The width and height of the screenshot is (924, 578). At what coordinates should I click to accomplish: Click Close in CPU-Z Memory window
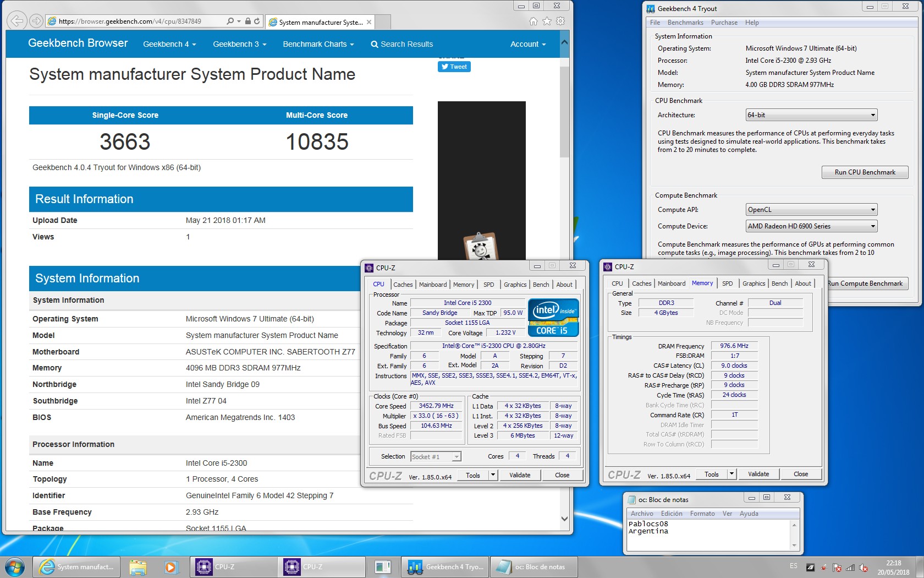tap(801, 474)
